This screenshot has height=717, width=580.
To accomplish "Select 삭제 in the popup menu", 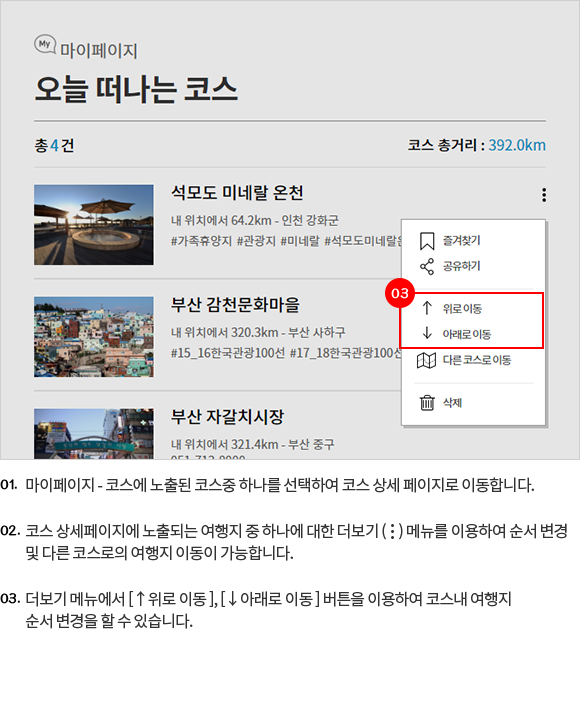I will click(x=452, y=403).
